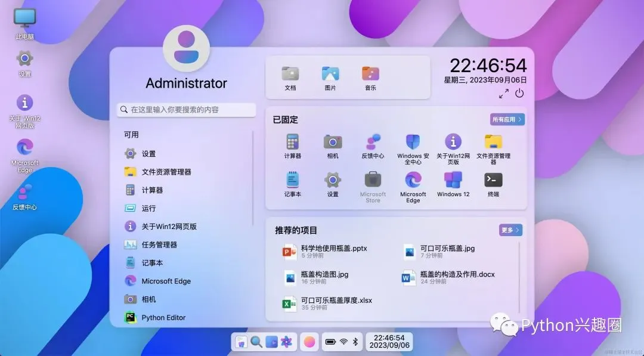Open the Calculator pinned app icon
The height and width of the screenshot is (356, 644).
click(x=292, y=146)
